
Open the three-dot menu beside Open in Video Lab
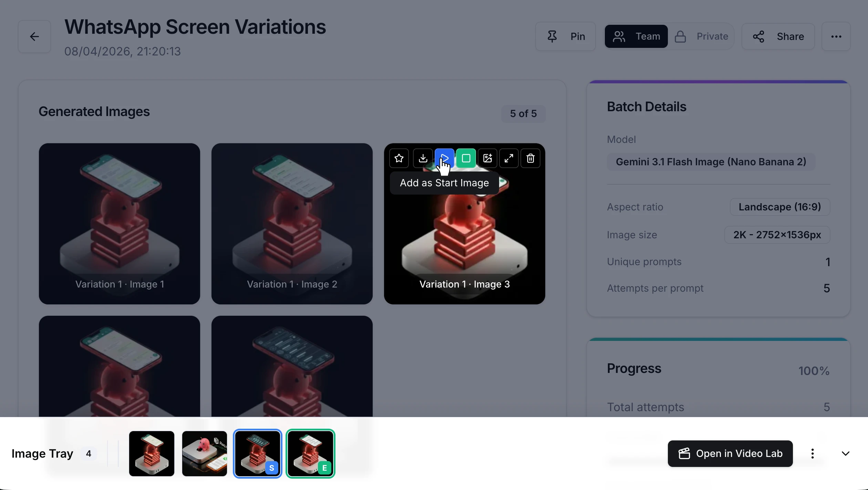tap(812, 453)
